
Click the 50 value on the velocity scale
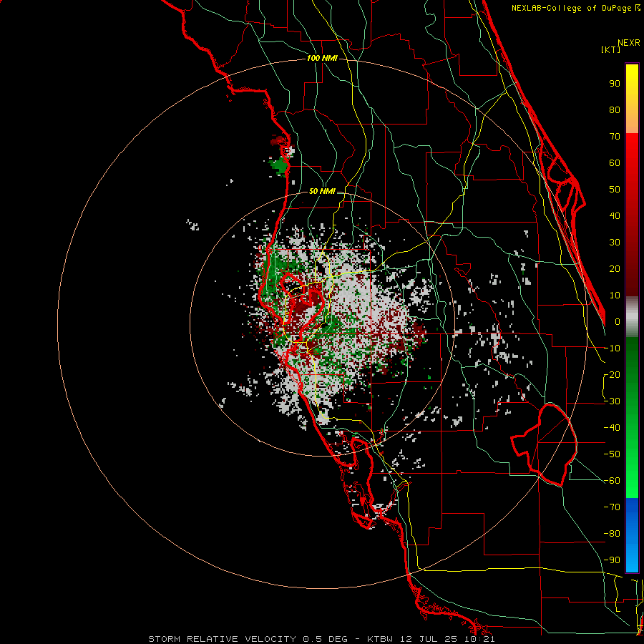pos(615,190)
